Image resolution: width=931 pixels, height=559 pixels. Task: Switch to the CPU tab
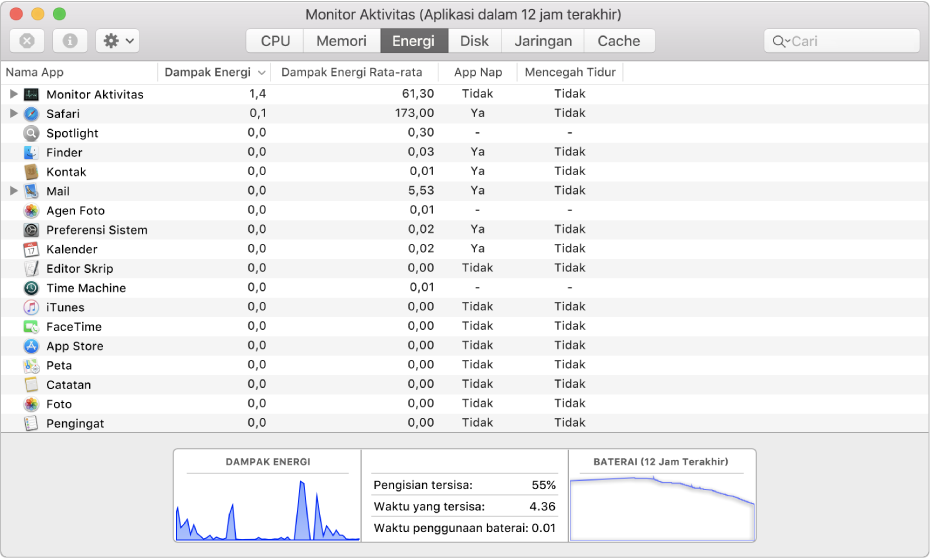(275, 41)
